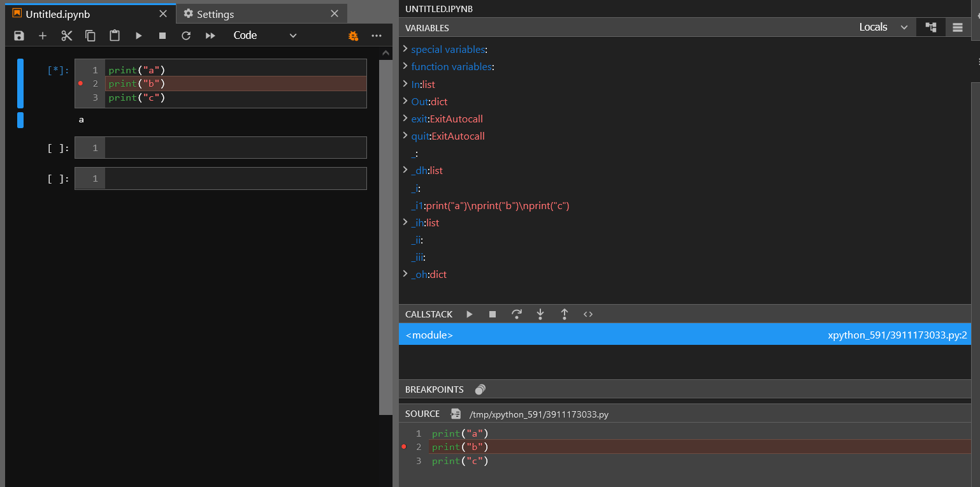Toggle the debugger bug icon
This screenshot has width=980, height=487.
353,36
